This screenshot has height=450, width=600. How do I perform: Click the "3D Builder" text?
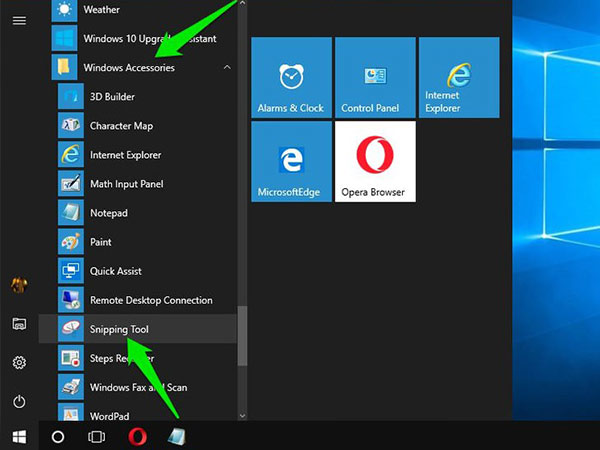pos(112,97)
